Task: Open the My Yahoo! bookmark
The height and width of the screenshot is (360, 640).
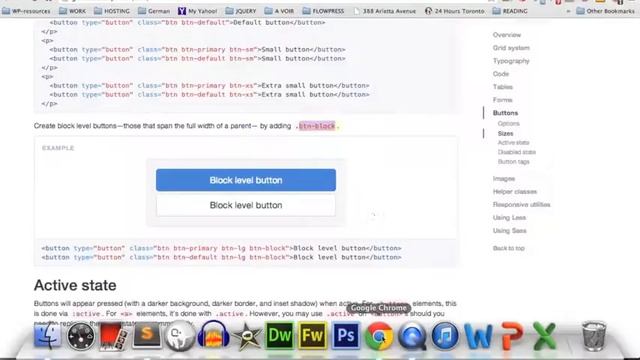Action: coord(198,11)
